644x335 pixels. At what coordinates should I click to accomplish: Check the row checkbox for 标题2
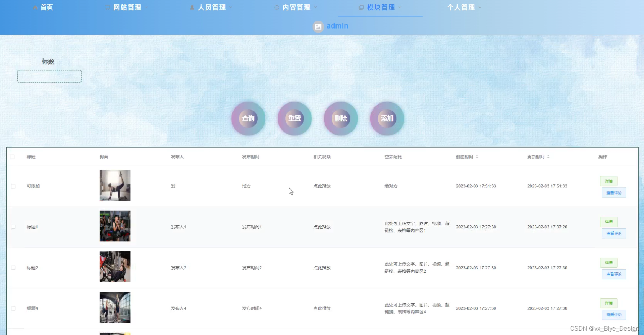point(13,268)
